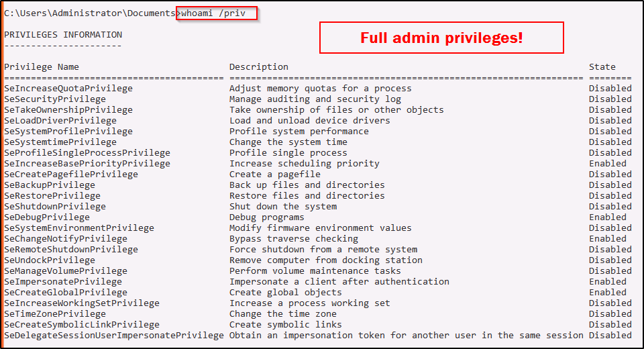Click the SeLoadDriverPrivilege row name
The image size is (644, 349).
(x=60, y=120)
